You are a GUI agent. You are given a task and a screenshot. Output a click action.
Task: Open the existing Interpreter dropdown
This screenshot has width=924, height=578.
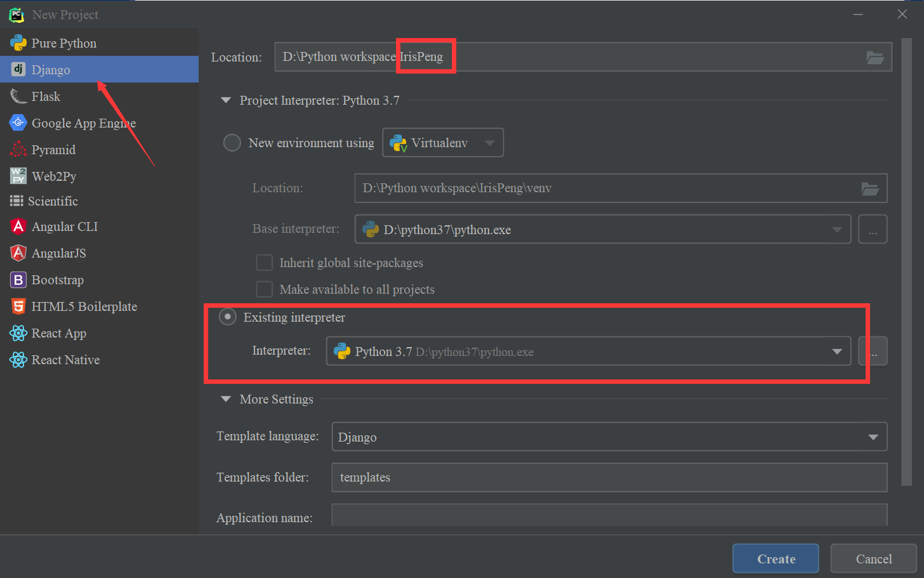click(588, 351)
